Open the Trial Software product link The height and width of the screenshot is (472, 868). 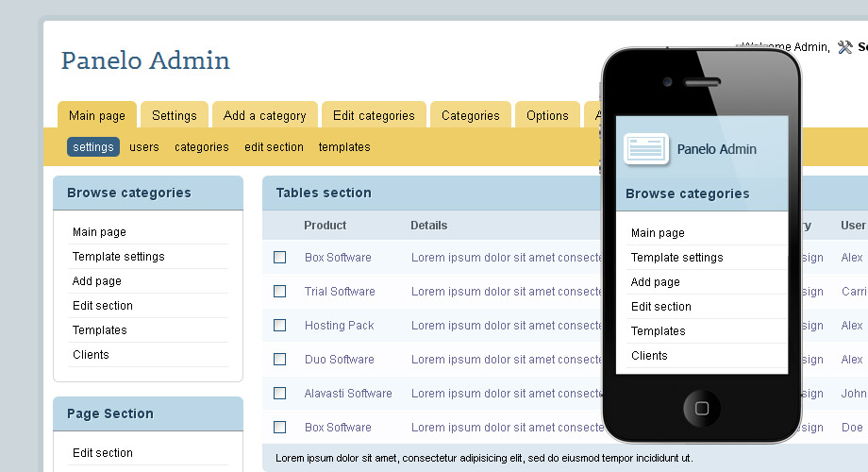340,292
